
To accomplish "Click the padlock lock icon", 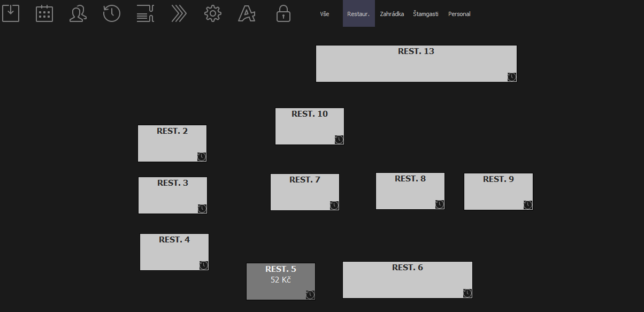I will tap(283, 13).
